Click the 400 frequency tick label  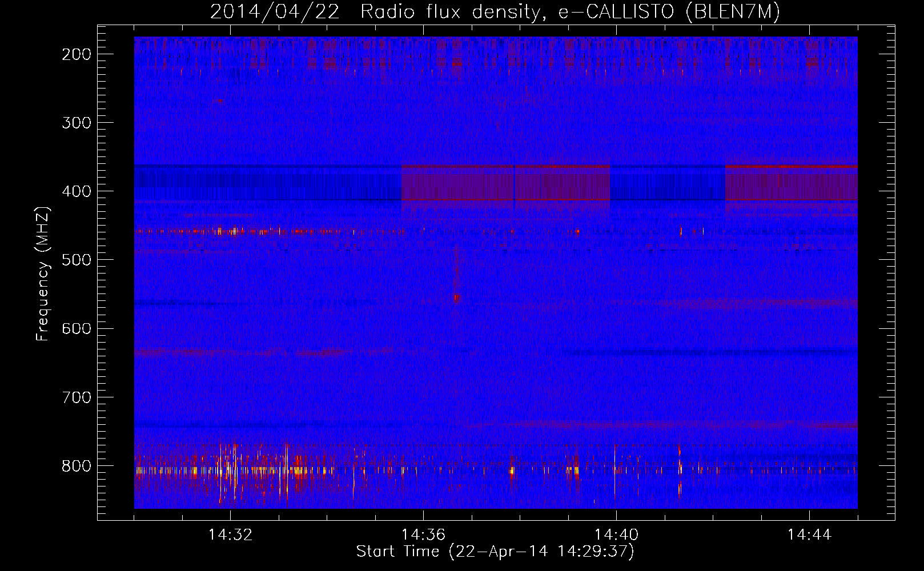pyautogui.click(x=76, y=191)
